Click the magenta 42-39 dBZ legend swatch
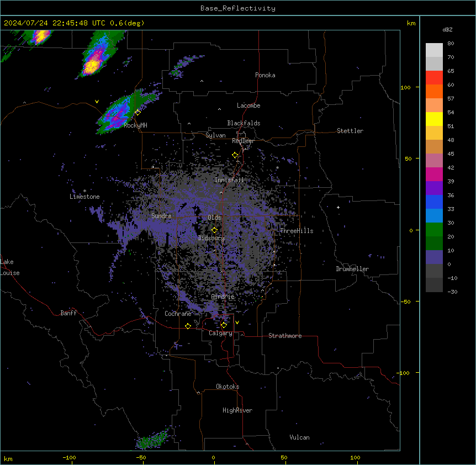Viewport: 476px width, 465px height. point(434,174)
